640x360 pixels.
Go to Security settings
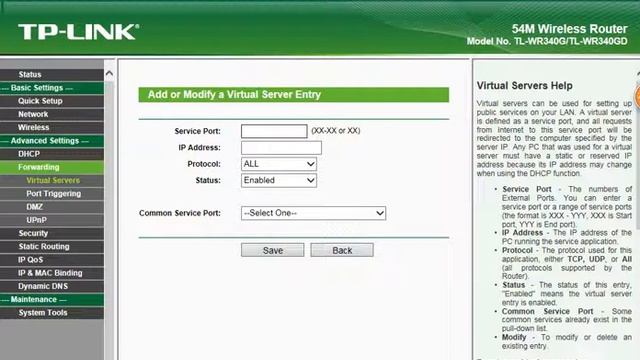(52, 233)
